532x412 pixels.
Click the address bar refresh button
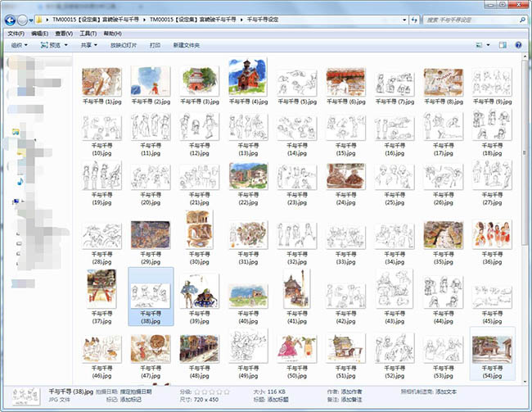pyautogui.click(x=414, y=20)
